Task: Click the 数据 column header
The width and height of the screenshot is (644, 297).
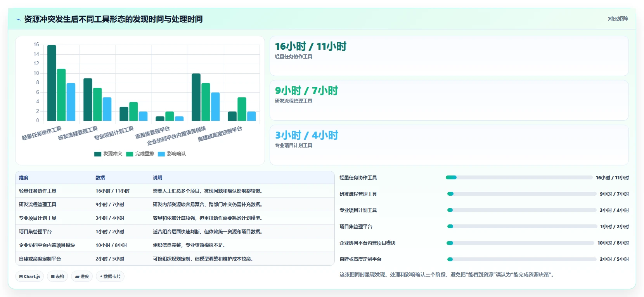Action: click(100, 178)
